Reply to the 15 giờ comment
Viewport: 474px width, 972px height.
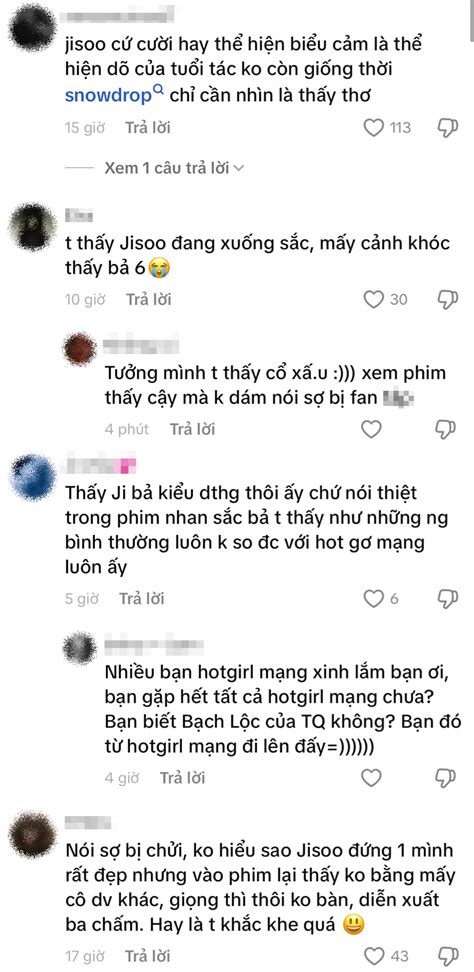[147, 128]
